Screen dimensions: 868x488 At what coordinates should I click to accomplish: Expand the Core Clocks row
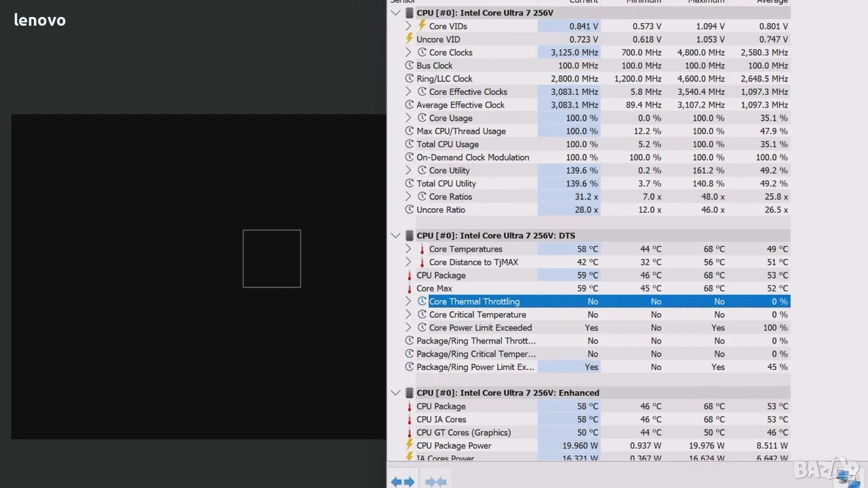coord(408,52)
